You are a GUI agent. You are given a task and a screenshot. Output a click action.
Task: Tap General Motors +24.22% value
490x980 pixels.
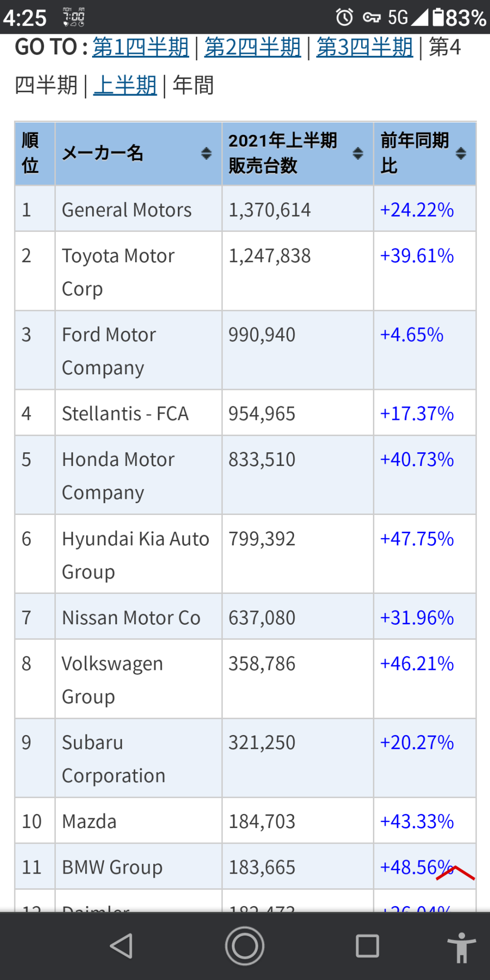(417, 210)
